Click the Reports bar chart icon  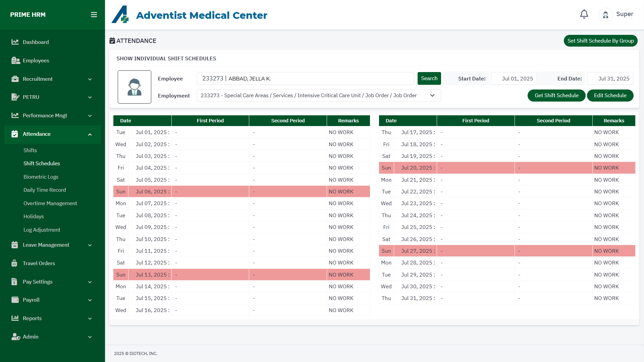pyautogui.click(x=15, y=318)
